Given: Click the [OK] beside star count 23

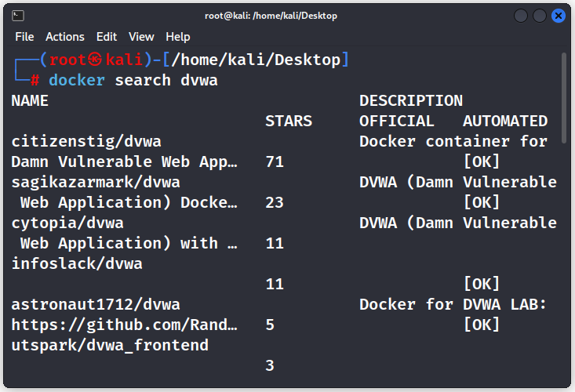Looking at the screenshot, I should (482, 202).
